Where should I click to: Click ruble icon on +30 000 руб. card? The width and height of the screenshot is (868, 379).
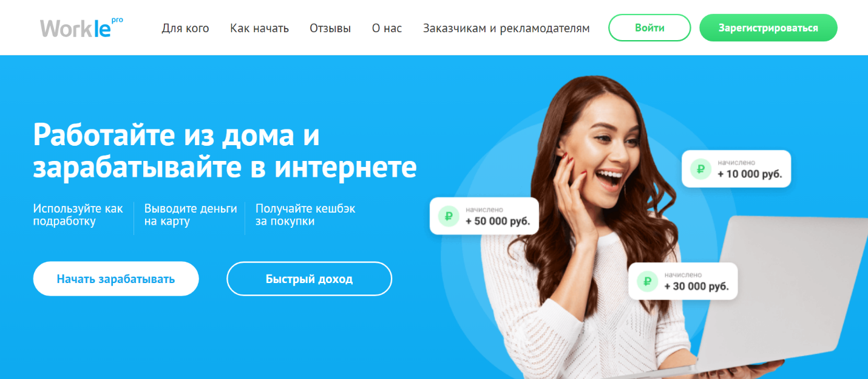[x=648, y=281]
